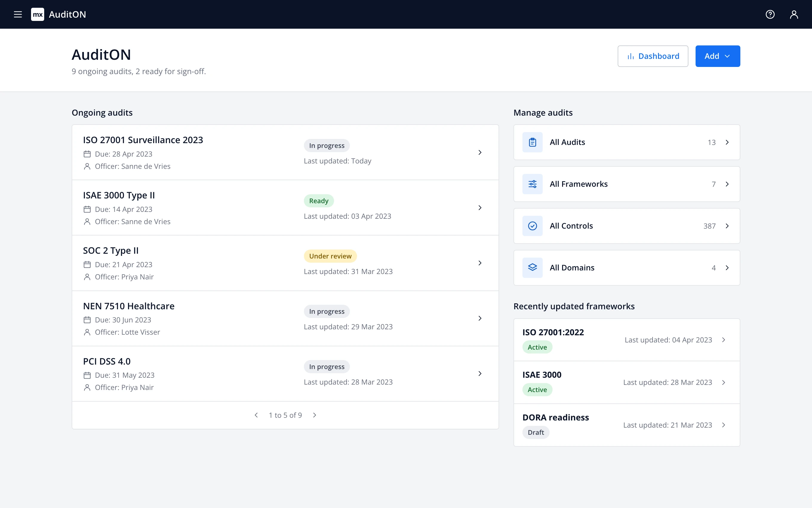The height and width of the screenshot is (508, 812).
Task: Click calendar icon in PCI DSS 4.0 row
Action: click(87, 375)
